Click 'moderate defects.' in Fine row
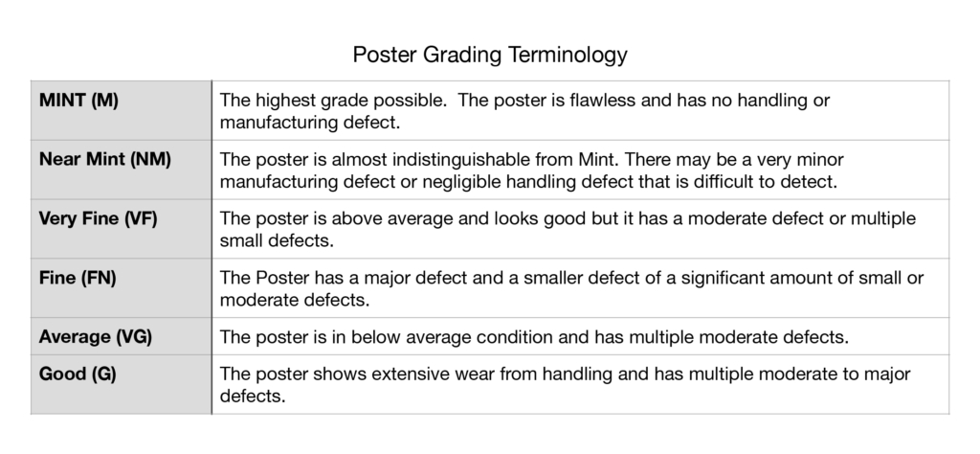Image resolution: width=980 pixels, height=454 pixels. pos(295,300)
